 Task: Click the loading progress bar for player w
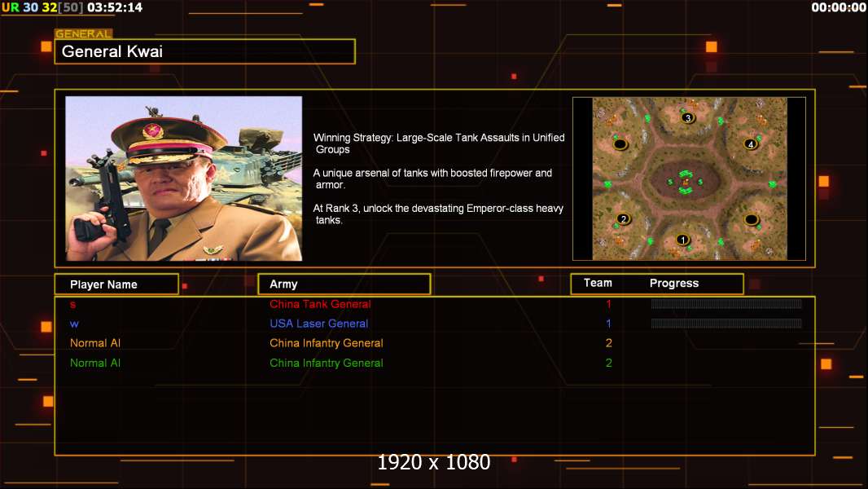click(x=726, y=324)
